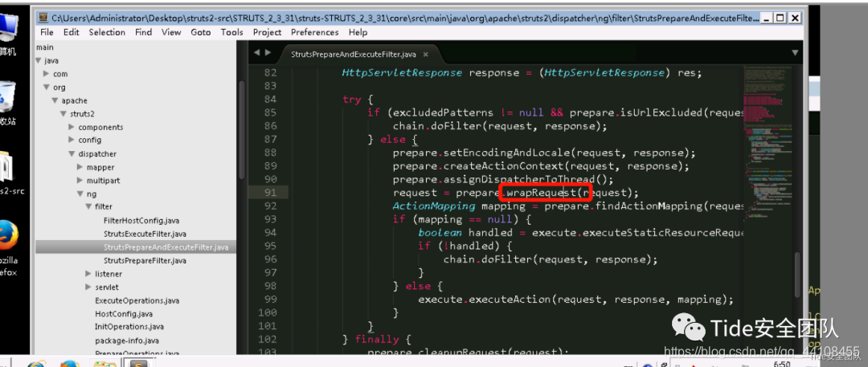
Task: Expand the mapper folder
Action: coord(80,167)
